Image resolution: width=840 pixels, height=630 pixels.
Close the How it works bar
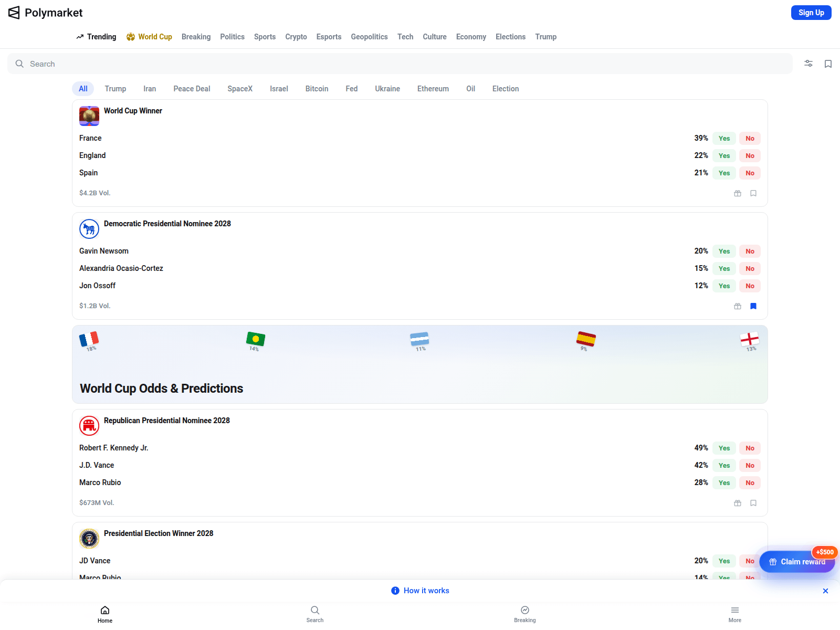click(825, 591)
